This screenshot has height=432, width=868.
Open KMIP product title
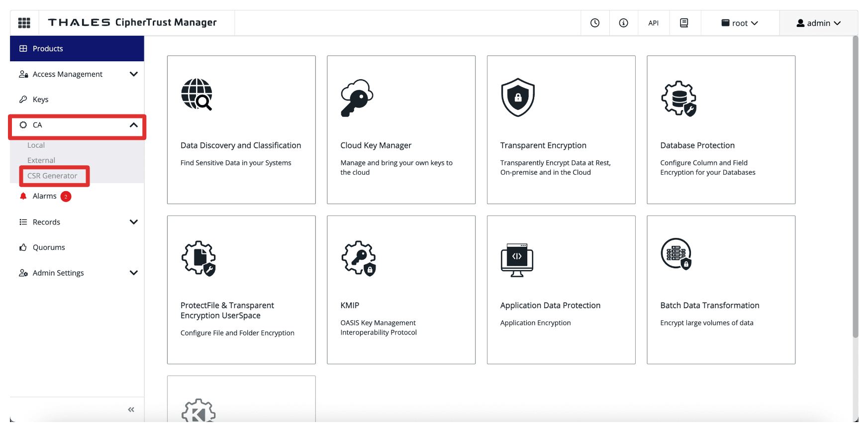[x=350, y=306]
